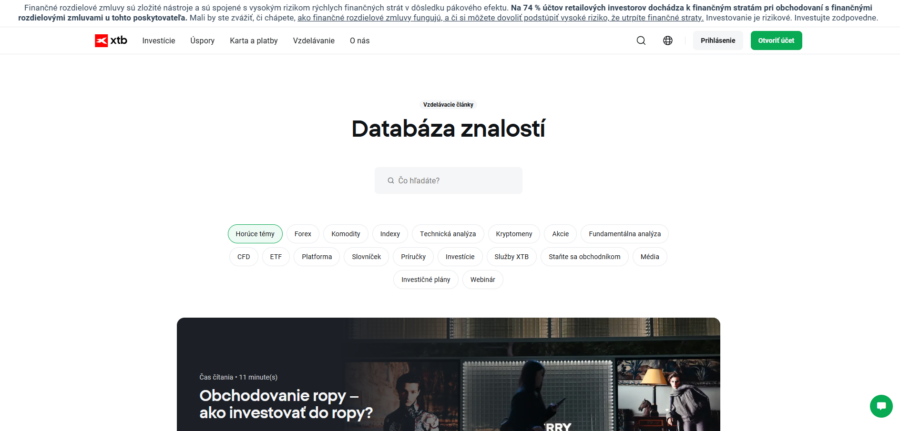
Task: Select the Horúce témy filter
Action: coord(255,234)
